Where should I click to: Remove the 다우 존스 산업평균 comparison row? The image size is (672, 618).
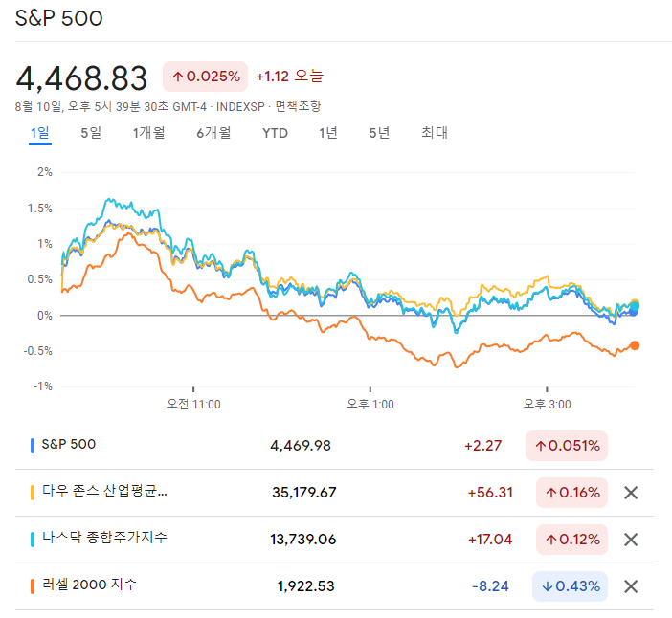click(631, 493)
